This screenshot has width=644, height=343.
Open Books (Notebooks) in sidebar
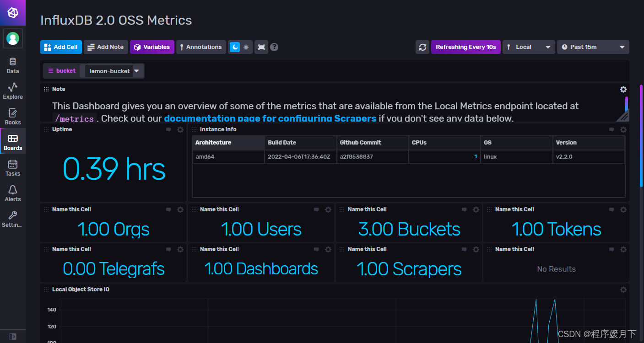13,117
